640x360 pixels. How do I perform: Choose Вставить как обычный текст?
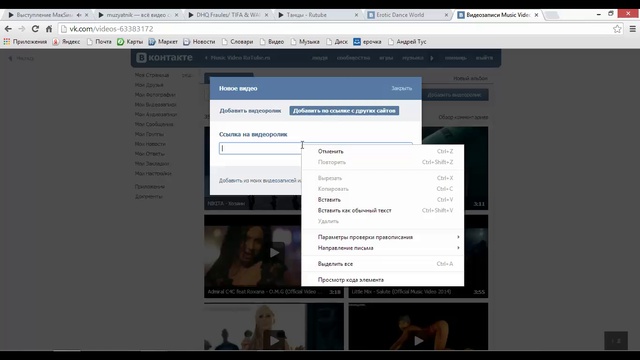click(382, 210)
